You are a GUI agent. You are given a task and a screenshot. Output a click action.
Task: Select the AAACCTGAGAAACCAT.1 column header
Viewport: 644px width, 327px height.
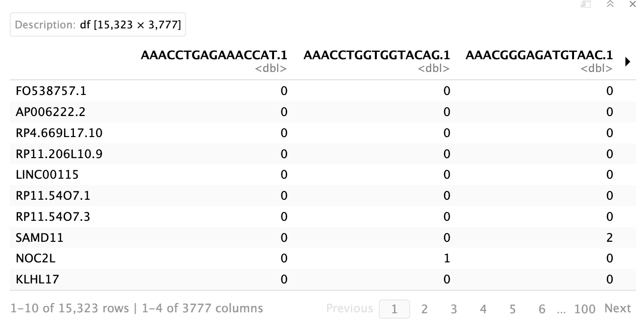point(214,55)
